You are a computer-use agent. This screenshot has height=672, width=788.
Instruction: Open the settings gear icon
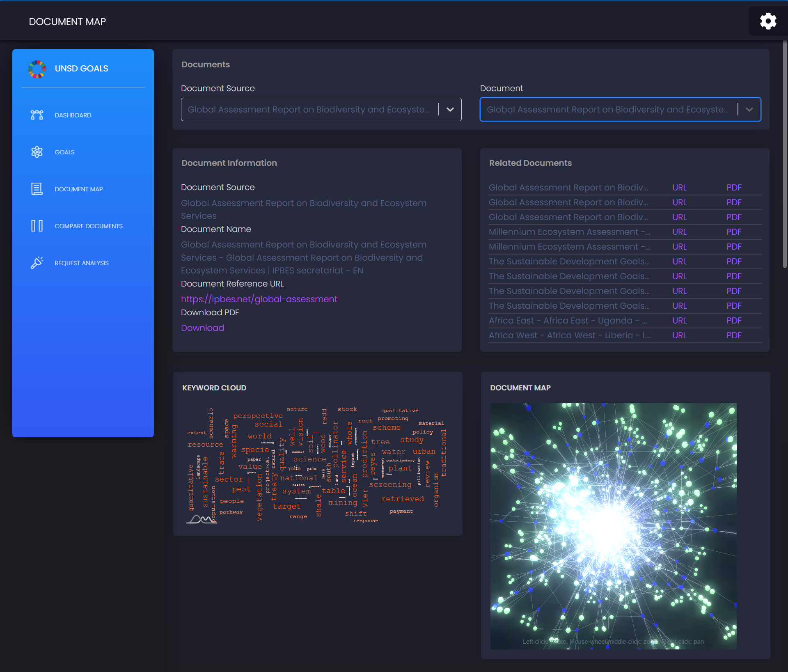(768, 21)
